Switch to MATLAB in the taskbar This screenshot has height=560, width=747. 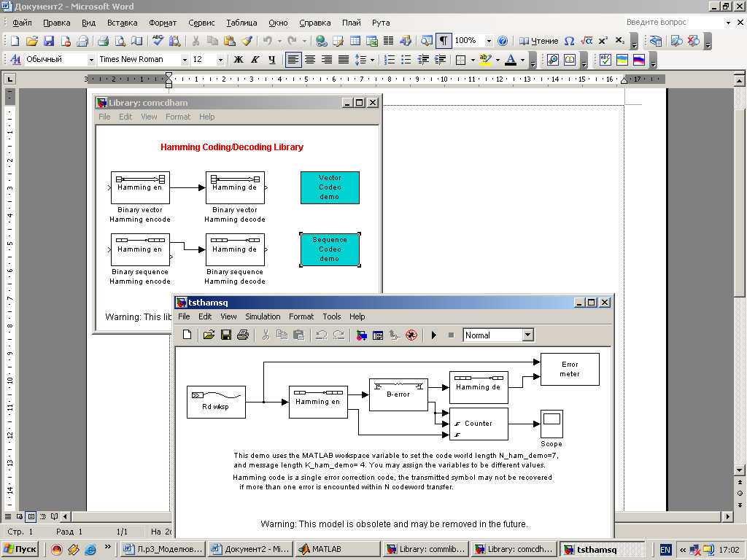point(337,549)
